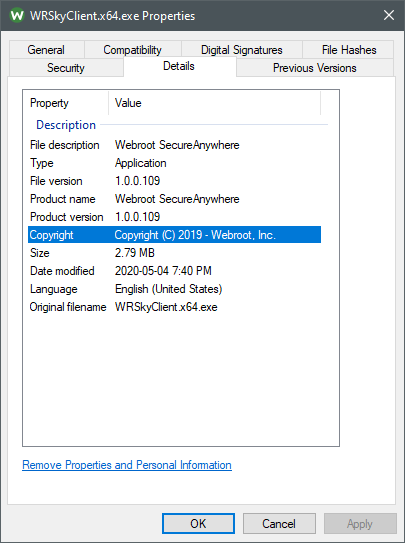This screenshot has width=405, height=543.
Task: Click the Webroot W icon in title bar
Action: pos(17,16)
